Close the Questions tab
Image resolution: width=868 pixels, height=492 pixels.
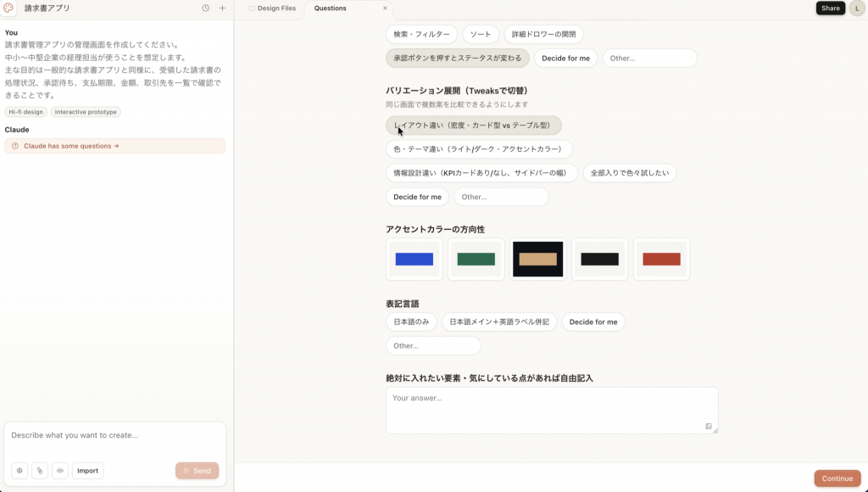click(386, 8)
